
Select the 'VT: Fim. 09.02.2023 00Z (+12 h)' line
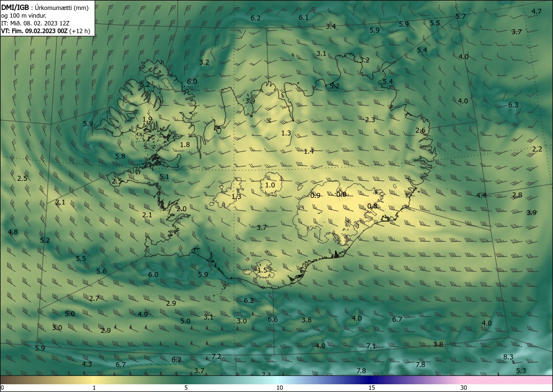45,31
